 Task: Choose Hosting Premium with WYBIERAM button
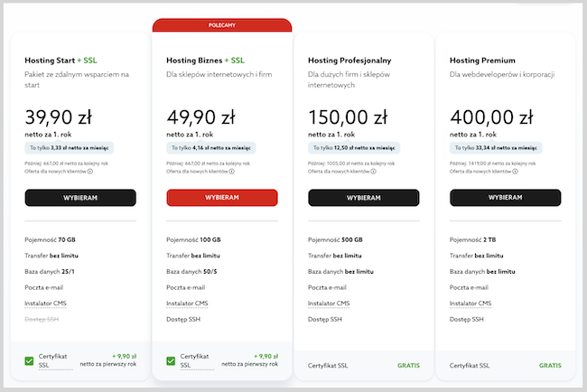coord(506,198)
